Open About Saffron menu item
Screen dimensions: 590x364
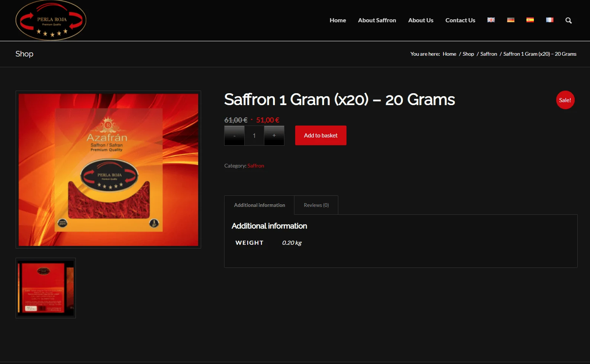click(377, 20)
